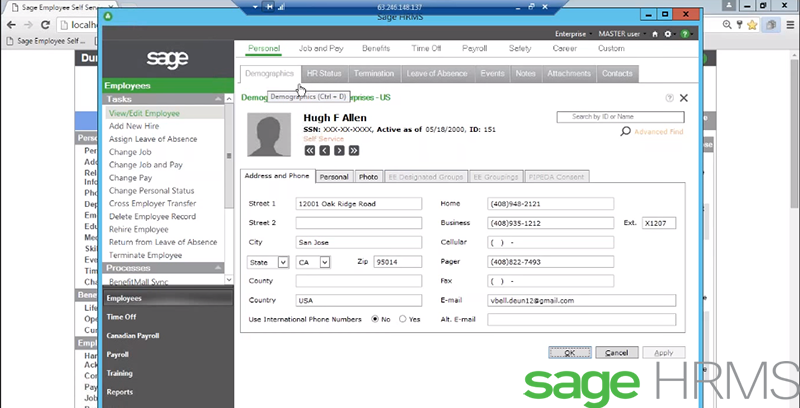The image size is (800, 408).
Task: Open the settings gear icon menu
Action: 667,33
